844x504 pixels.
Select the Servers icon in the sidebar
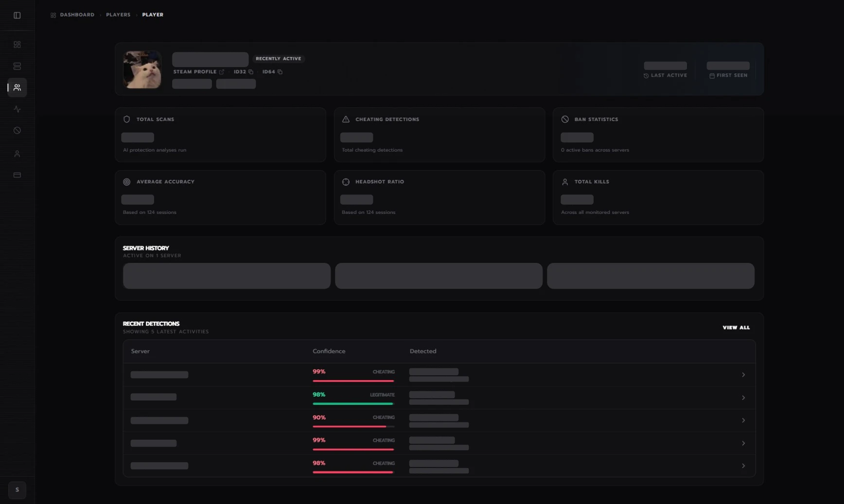pyautogui.click(x=17, y=66)
